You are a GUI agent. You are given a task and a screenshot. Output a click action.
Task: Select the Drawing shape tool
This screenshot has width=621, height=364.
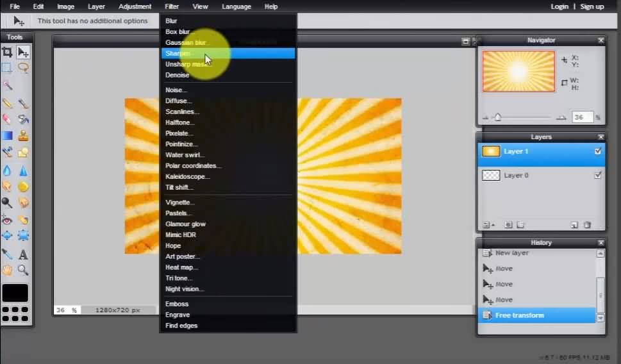23,152
